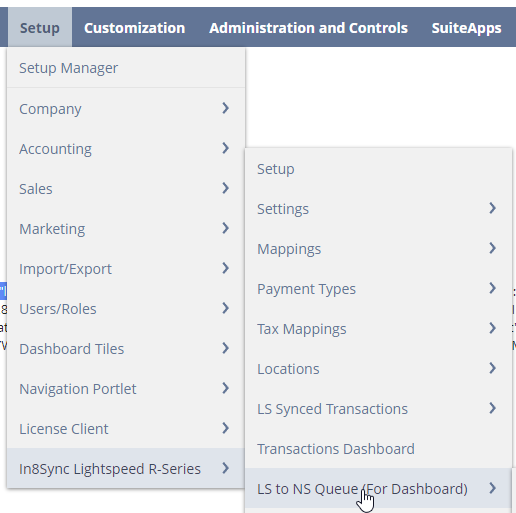Open the Import/Export menu item
The height and width of the screenshot is (513, 516).
click(126, 269)
